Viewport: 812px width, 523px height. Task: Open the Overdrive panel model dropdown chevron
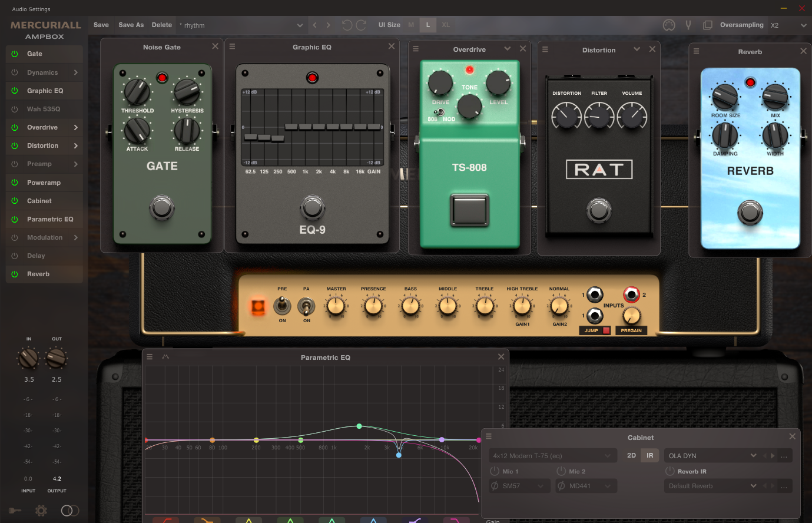point(507,49)
